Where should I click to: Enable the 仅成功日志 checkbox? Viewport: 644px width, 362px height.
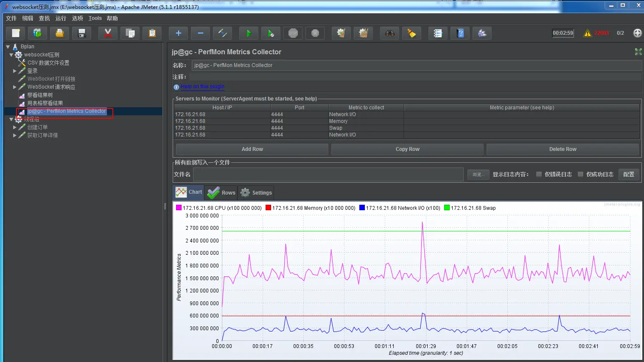coord(580,174)
